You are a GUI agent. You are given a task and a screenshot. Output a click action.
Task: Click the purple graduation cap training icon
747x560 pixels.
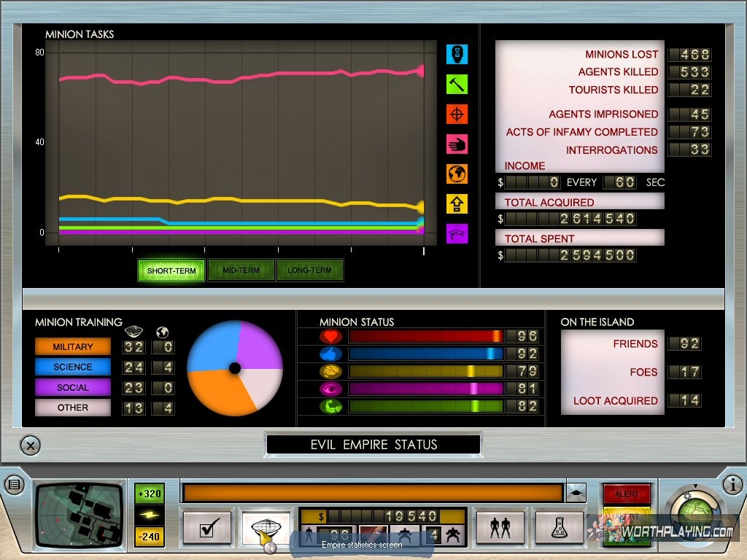coord(457,234)
